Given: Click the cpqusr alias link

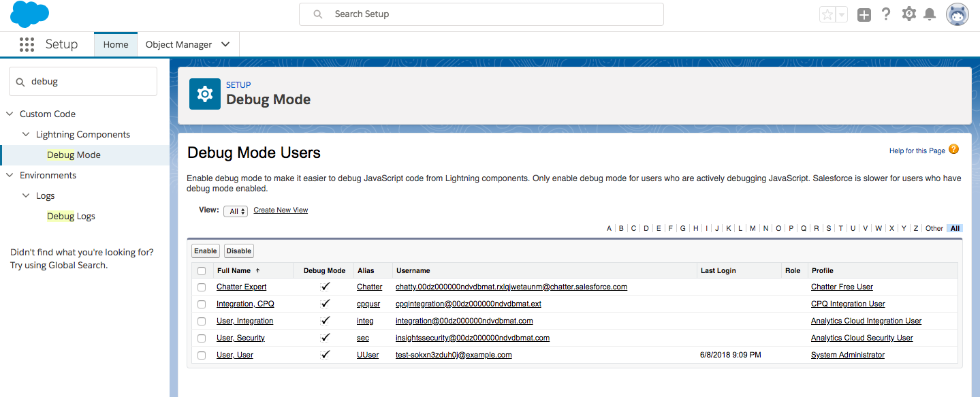Looking at the screenshot, I should [368, 304].
